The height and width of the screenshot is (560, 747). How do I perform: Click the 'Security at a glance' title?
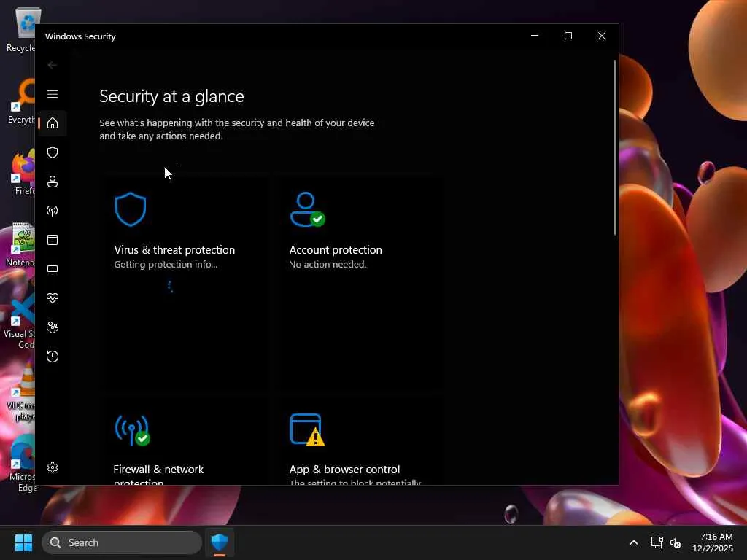pyautogui.click(x=171, y=96)
